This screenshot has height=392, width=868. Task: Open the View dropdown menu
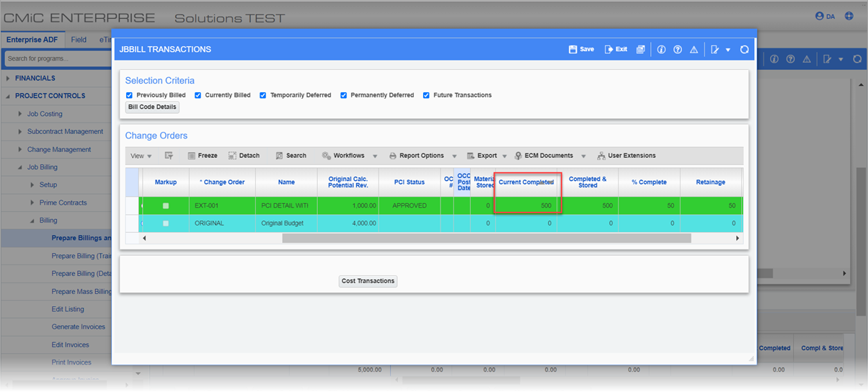[x=141, y=156]
